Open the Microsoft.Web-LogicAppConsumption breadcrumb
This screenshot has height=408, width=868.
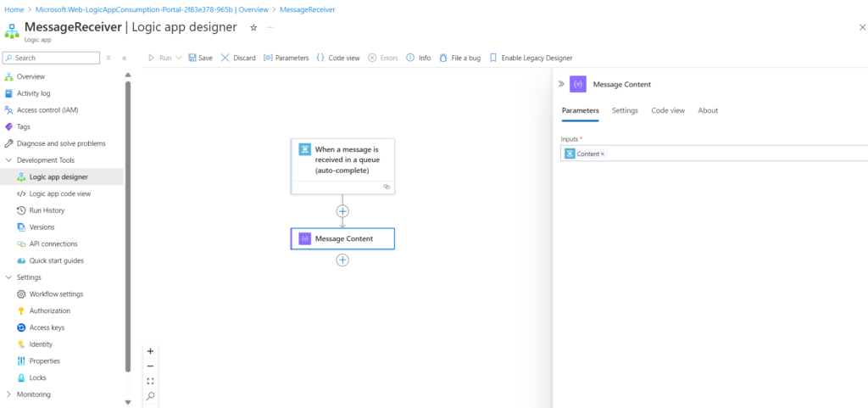(152, 10)
